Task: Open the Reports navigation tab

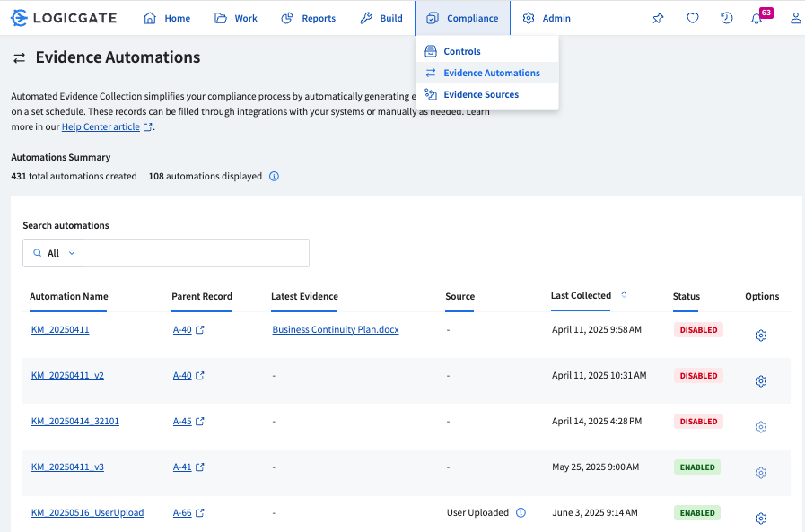Action: pyautogui.click(x=308, y=18)
